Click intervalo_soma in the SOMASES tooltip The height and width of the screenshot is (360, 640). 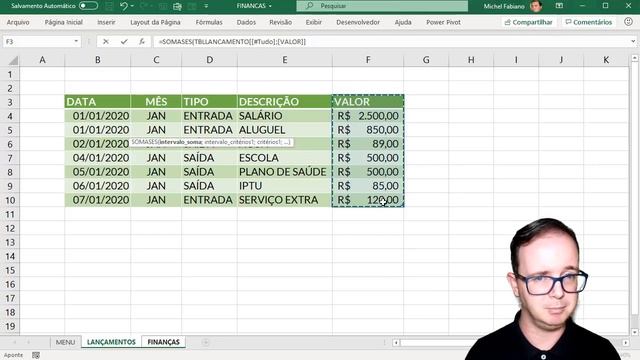click(x=181, y=142)
